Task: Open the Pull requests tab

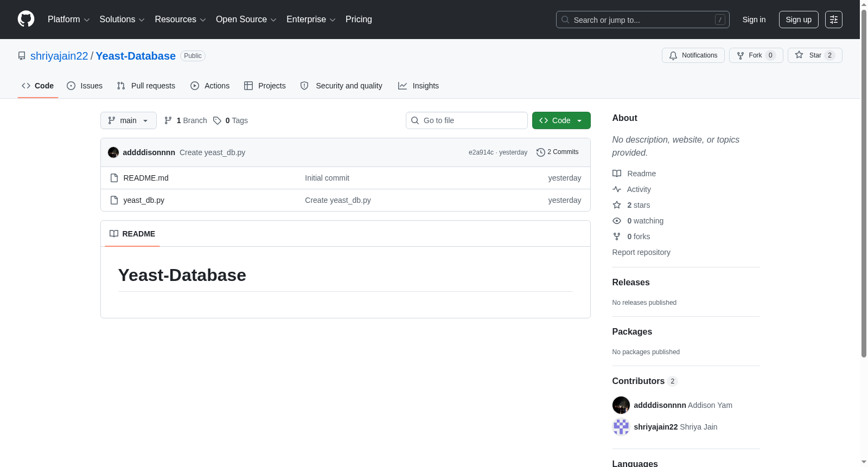Action: pos(146,86)
